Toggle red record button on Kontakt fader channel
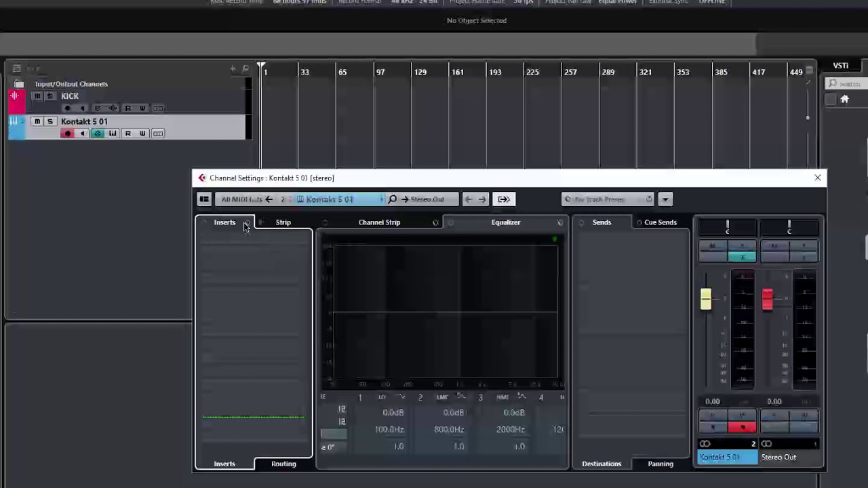Image resolution: width=868 pixels, height=488 pixels. point(743,427)
